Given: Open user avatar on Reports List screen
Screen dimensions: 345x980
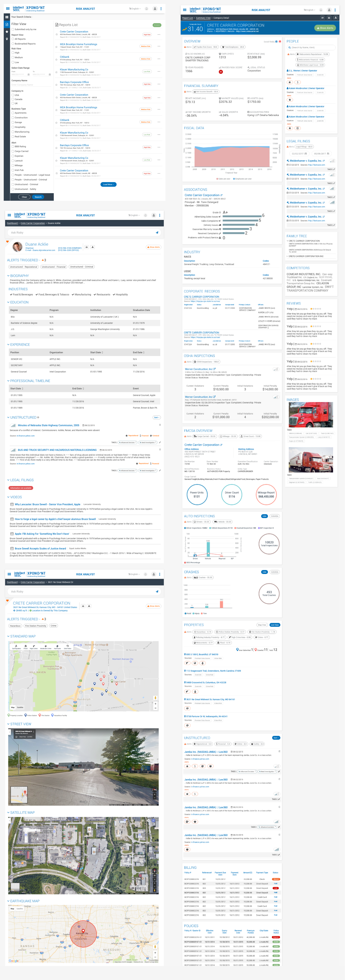Looking at the screenshot, I should pyautogui.click(x=155, y=9).
